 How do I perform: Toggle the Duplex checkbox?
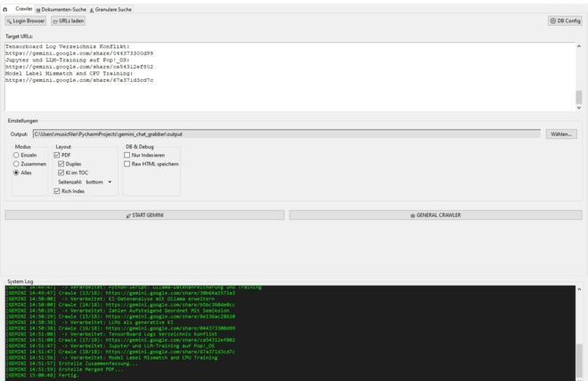(61, 164)
